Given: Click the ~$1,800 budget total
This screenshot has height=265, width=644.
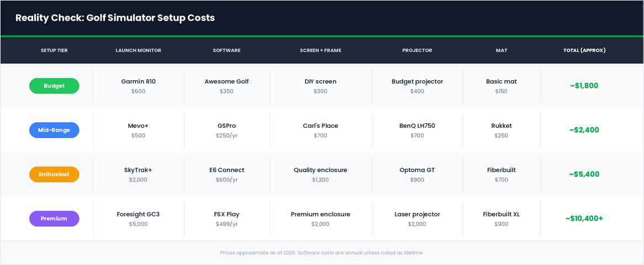Looking at the screenshot, I should pos(584,86).
